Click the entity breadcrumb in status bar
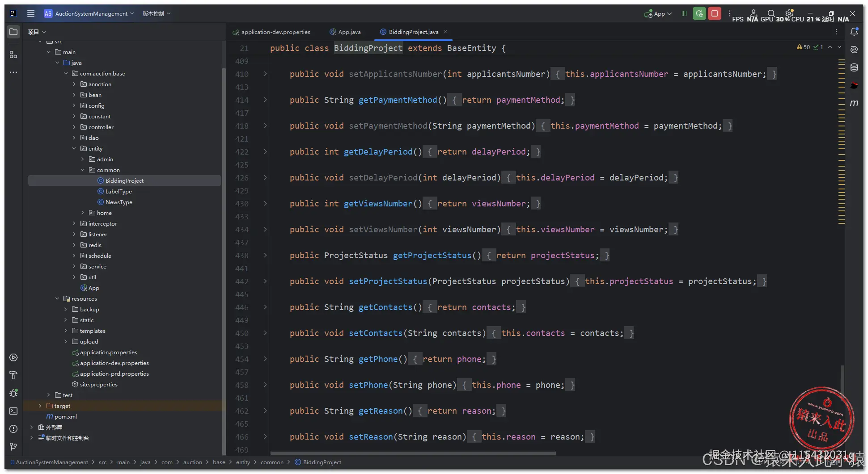The height and width of the screenshot is (474, 868). pyautogui.click(x=243, y=462)
